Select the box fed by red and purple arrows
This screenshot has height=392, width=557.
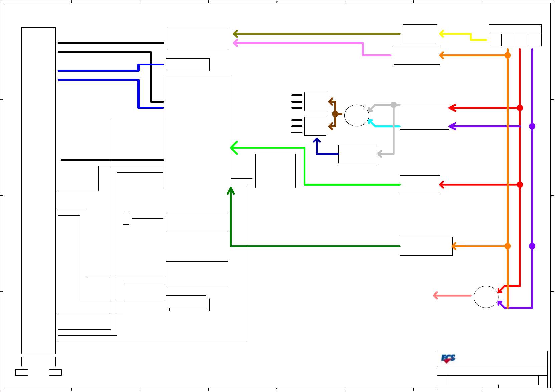coord(425,117)
